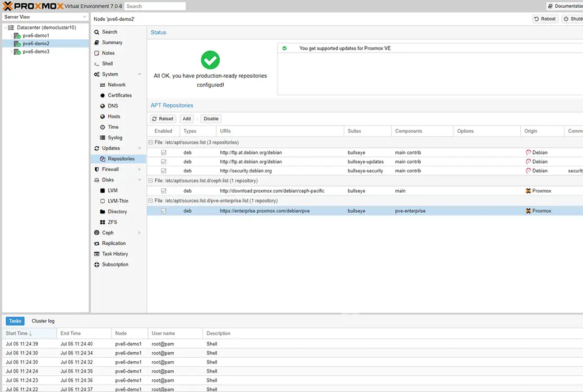Expand the Firewall submenu arrow
The image size is (583, 392).
[140, 170]
